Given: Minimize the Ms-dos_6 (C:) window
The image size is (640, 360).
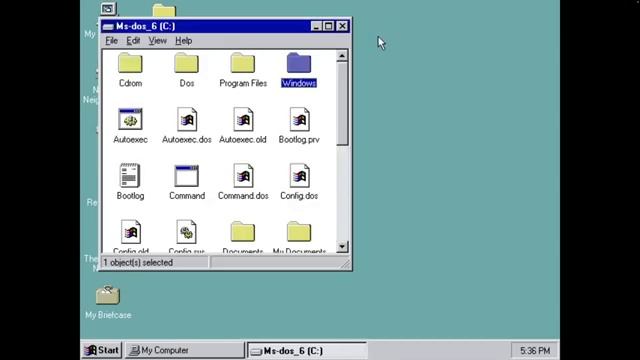Looking at the screenshot, I should (316, 27).
